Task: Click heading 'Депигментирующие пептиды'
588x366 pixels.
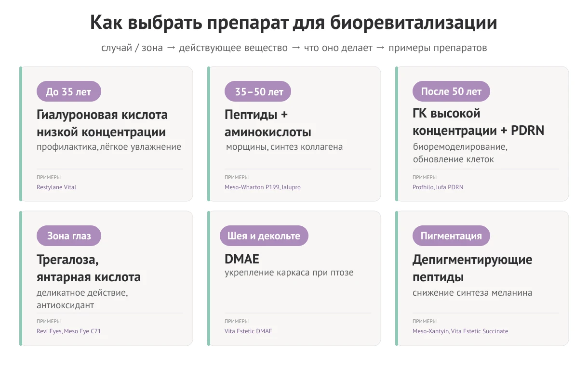Action: click(x=472, y=268)
